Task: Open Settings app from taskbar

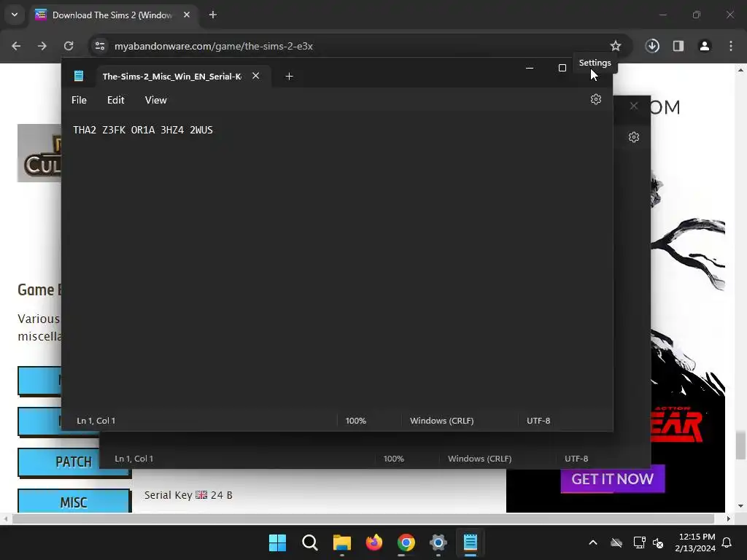Action: 438,542
